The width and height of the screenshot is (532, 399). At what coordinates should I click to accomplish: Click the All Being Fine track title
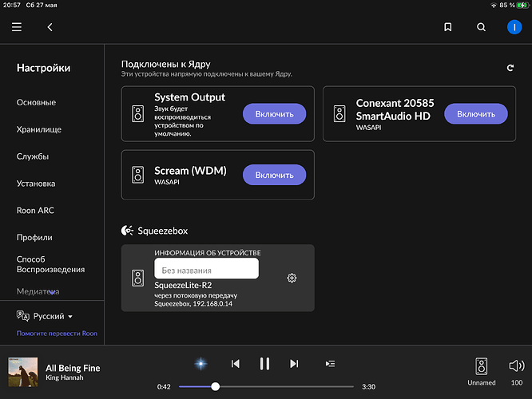coord(73,368)
